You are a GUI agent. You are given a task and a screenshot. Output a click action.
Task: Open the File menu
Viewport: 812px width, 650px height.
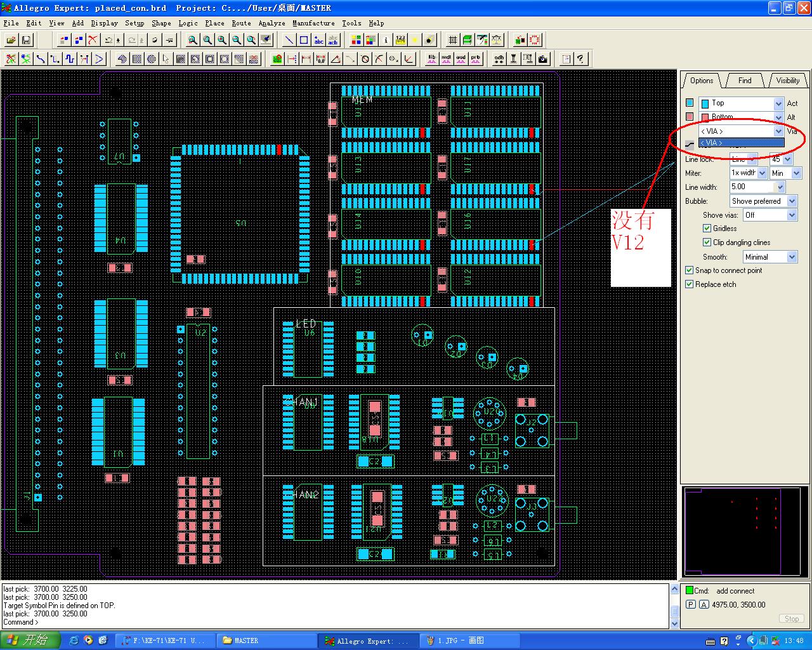tap(11, 23)
